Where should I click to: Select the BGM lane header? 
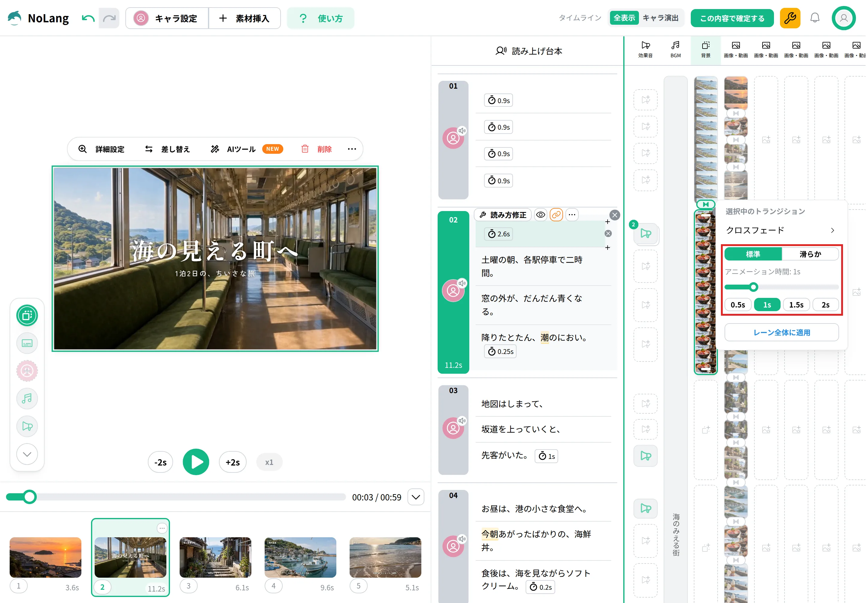(675, 49)
